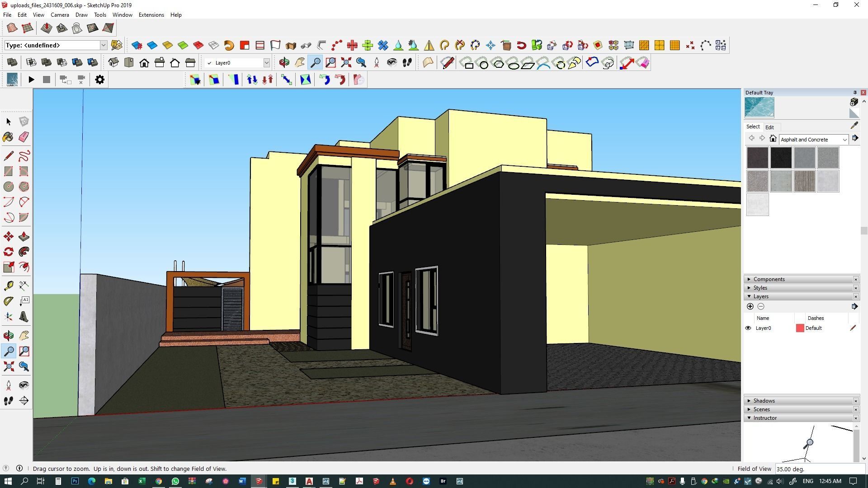The width and height of the screenshot is (868, 488).
Task: Click the Lumion LiveSync play button
Action: click(x=31, y=80)
